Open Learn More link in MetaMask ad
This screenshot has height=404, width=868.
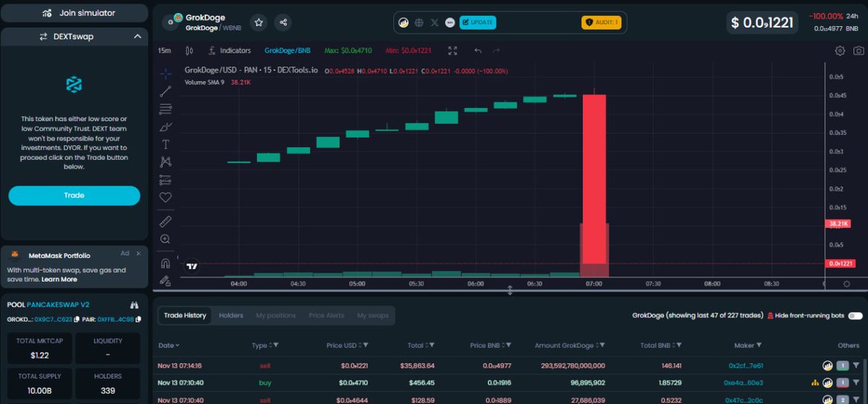(59, 279)
